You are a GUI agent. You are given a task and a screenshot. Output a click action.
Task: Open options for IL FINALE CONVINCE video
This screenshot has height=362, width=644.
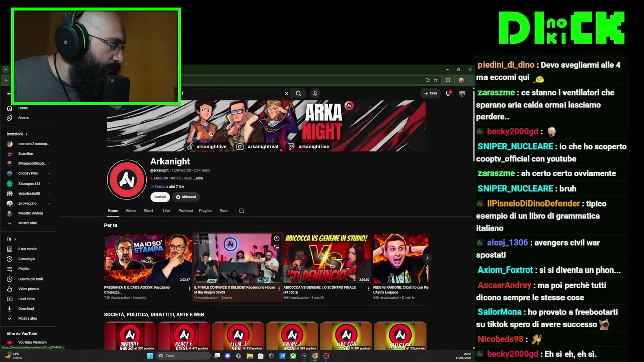[279, 289]
